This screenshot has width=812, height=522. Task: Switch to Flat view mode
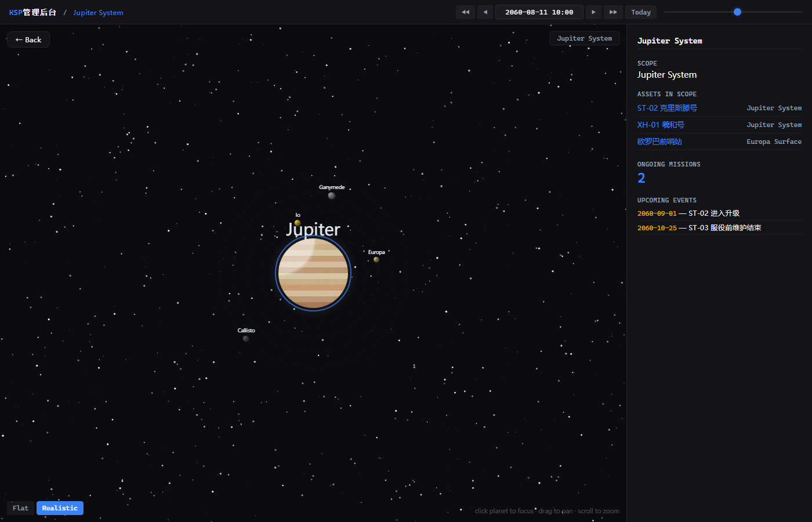[20, 508]
